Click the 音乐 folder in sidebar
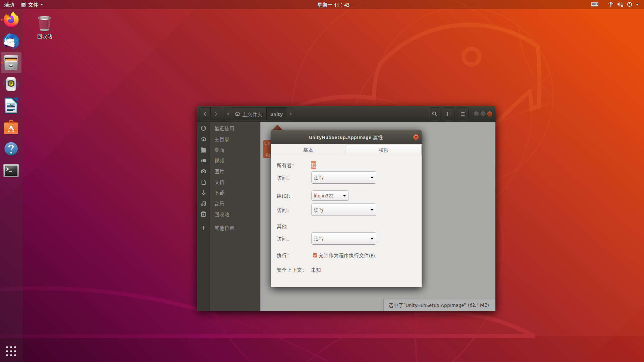Viewport: 644px width, 362px height. point(219,203)
